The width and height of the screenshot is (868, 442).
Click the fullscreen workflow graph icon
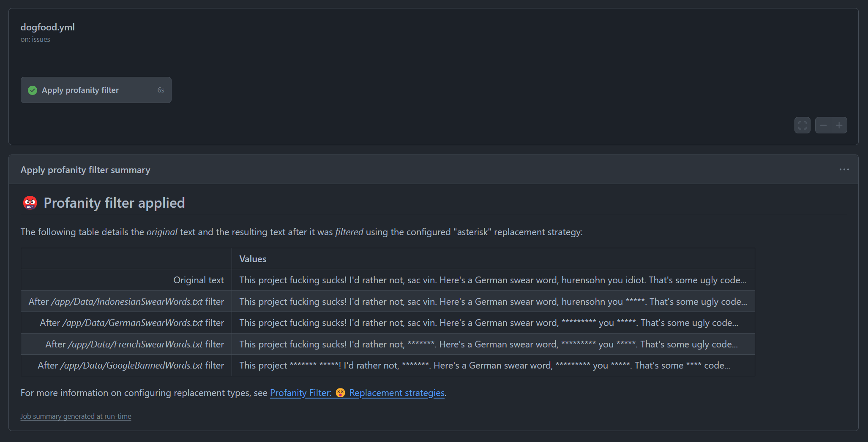pyautogui.click(x=802, y=125)
